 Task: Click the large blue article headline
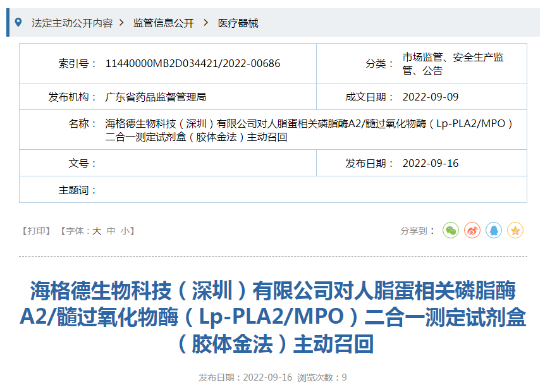coord(273,317)
